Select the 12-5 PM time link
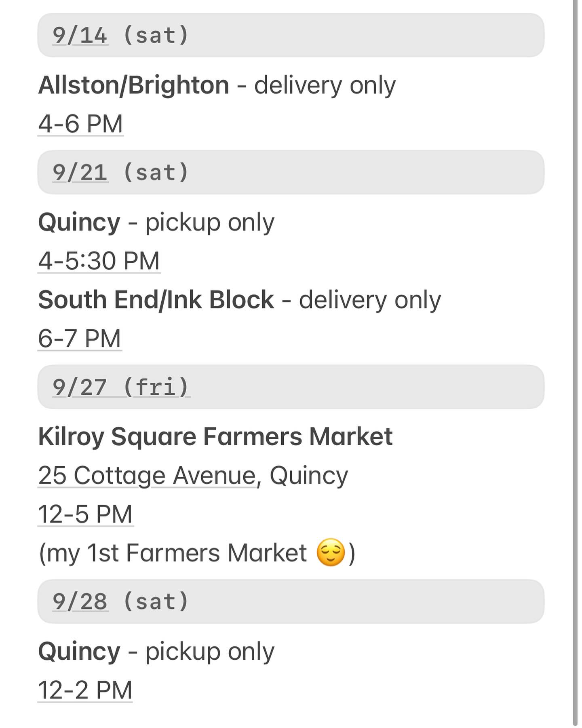This screenshot has height=728, width=582. (x=85, y=514)
